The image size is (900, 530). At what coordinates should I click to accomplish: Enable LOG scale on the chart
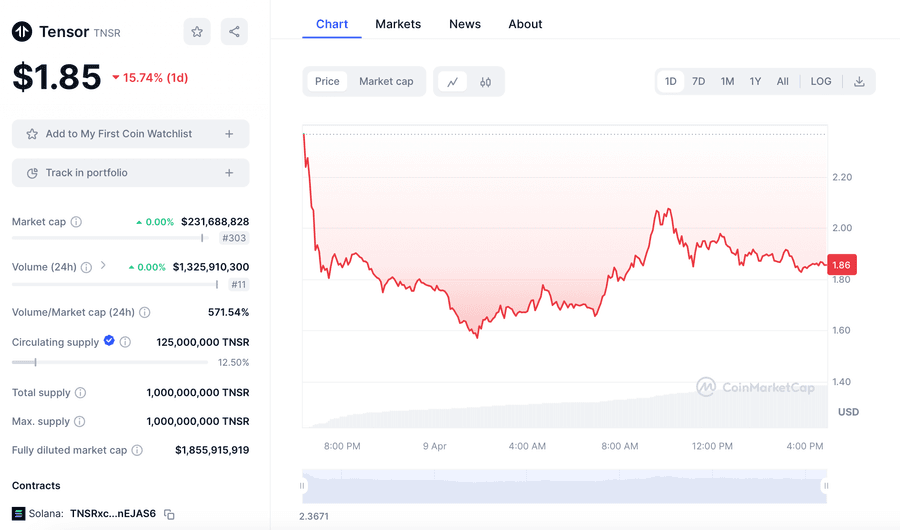pos(820,82)
